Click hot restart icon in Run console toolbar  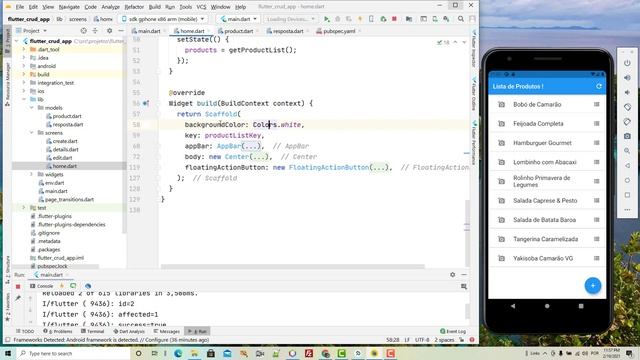coord(73,286)
